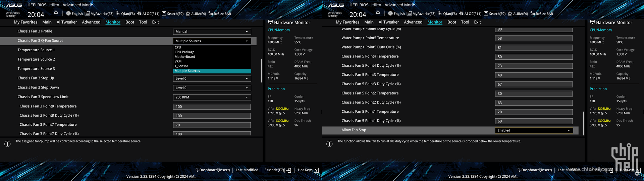Open settings gear in right BIOS screen
The image size is (644, 181).
(378, 12)
